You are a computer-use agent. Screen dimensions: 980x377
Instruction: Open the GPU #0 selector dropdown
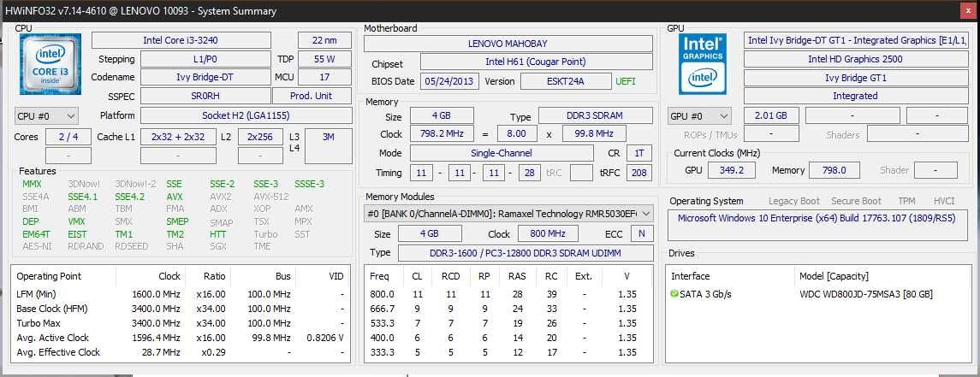click(699, 116)
